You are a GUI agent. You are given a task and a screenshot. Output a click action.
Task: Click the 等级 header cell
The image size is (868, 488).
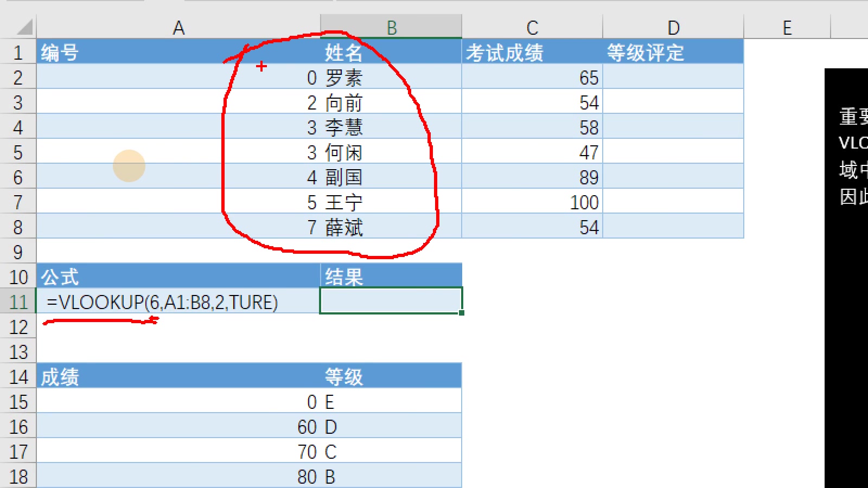pyautogui.click(x=391, y=376)
